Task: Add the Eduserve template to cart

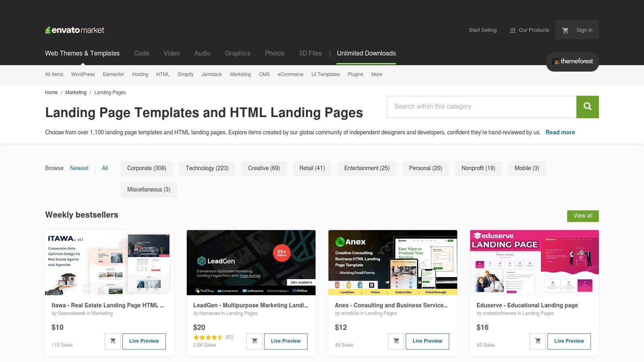Action: (538, 341)
